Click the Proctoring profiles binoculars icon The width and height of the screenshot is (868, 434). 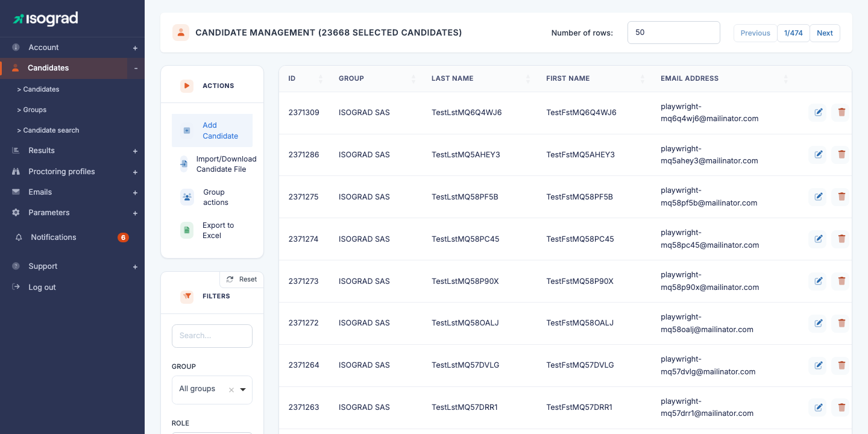pos(16,172)
